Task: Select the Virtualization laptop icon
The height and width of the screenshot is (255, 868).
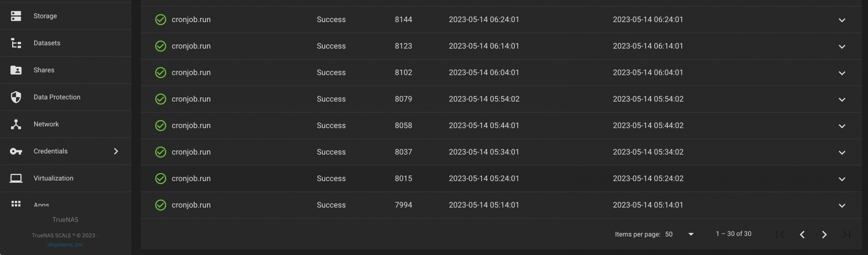Action: pyautogui.click(x=16, y=178)
